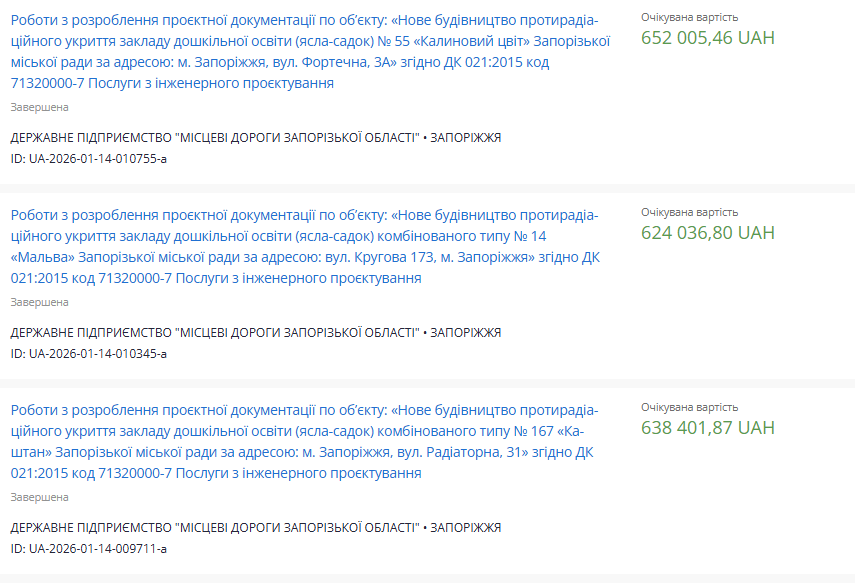The width and height of the screenshot is (855, 586).
Task: Click «Завершена» status of the «Каштан» tender
Action: click(x=39, y=497)
